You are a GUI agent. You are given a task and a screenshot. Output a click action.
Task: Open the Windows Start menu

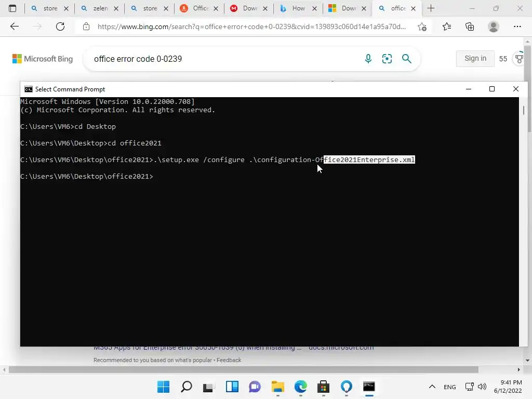163,387
